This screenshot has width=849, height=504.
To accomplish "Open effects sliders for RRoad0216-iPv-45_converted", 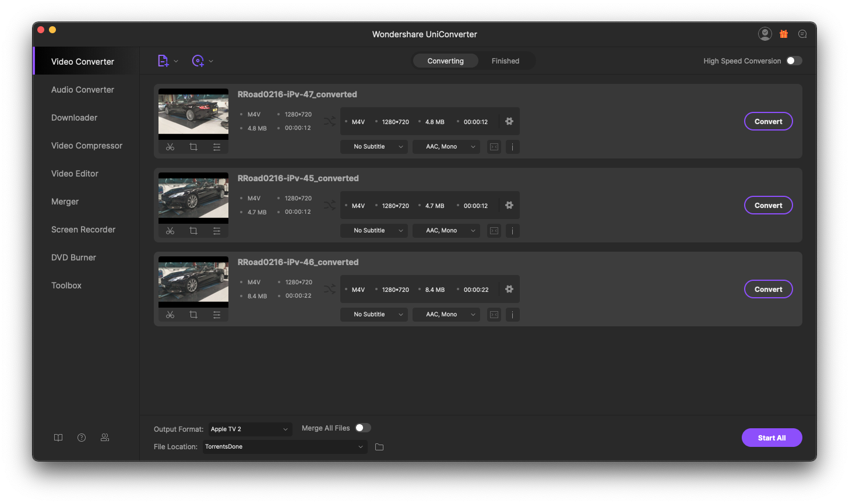I will 217,231.
